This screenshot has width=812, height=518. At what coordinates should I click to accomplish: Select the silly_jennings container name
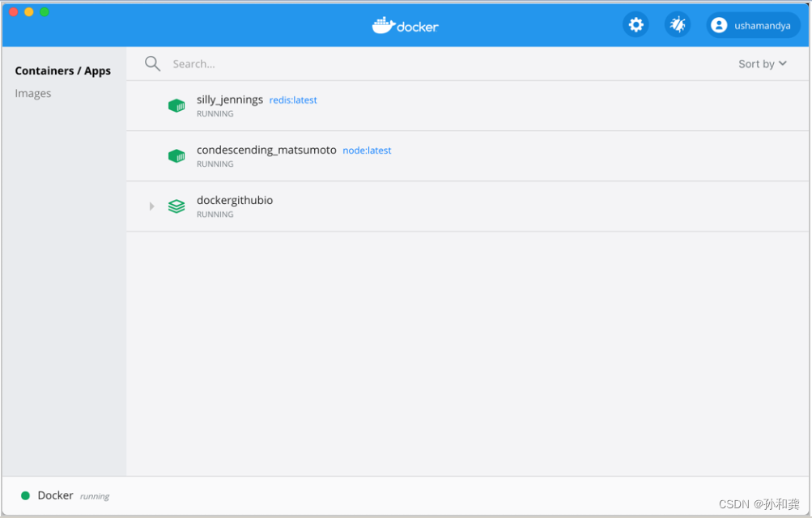[x=230, y=100]
